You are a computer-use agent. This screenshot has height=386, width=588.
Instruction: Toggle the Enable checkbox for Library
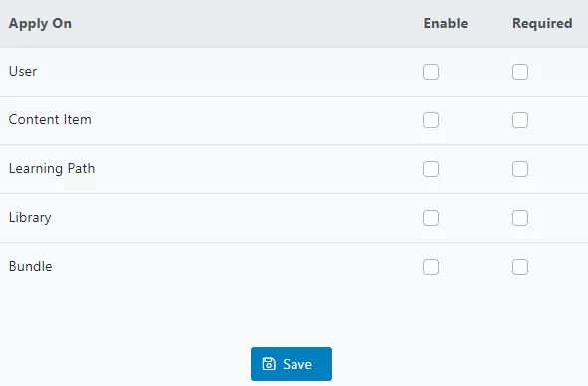click(x=431, y=218)
